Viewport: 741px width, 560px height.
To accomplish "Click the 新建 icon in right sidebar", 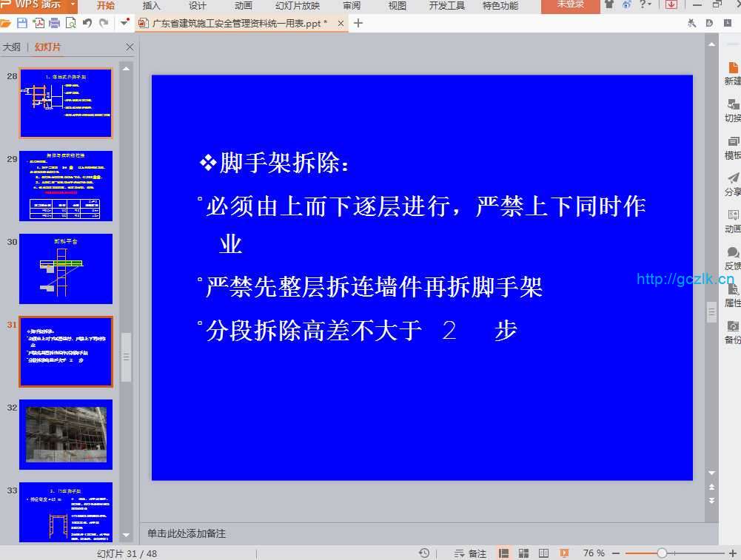I will coord(732,72).
